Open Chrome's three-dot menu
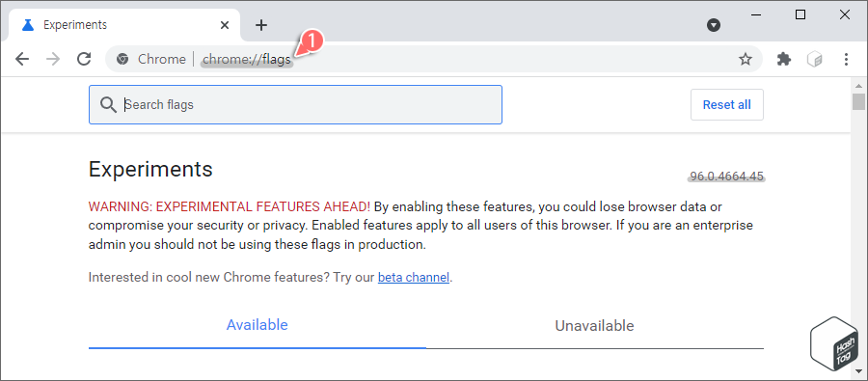Image resolution: width=868 pixels, height=381 pixels. click(846, 59)
